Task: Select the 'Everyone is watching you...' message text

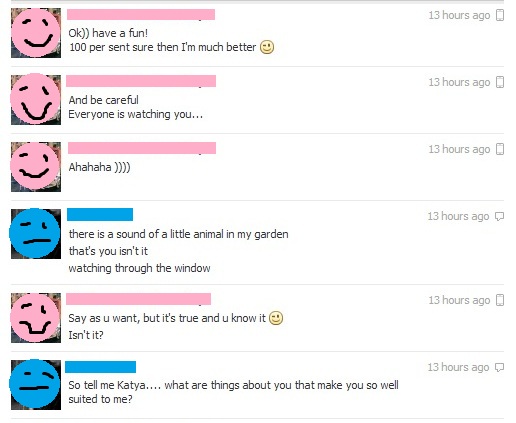Action: tap(135, 114)
